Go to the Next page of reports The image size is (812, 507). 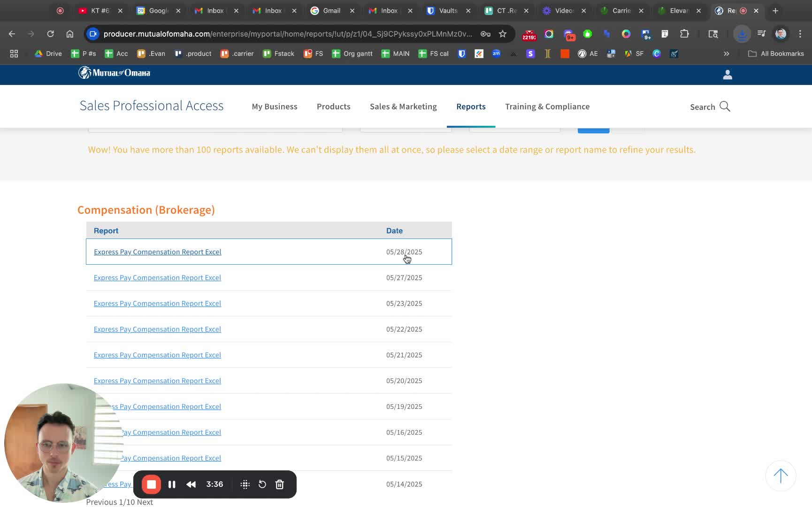pyautogui.click(x=145, y=502)
